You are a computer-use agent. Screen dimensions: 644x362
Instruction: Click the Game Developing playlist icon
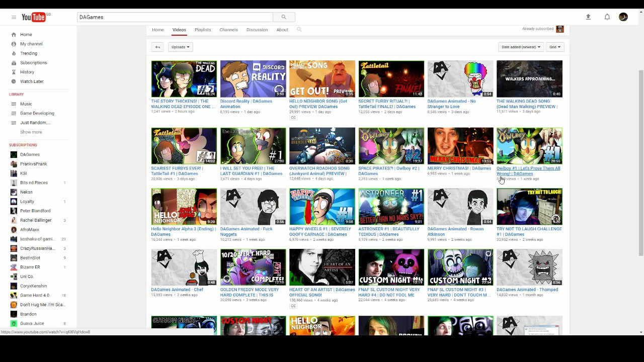point(14,113)
